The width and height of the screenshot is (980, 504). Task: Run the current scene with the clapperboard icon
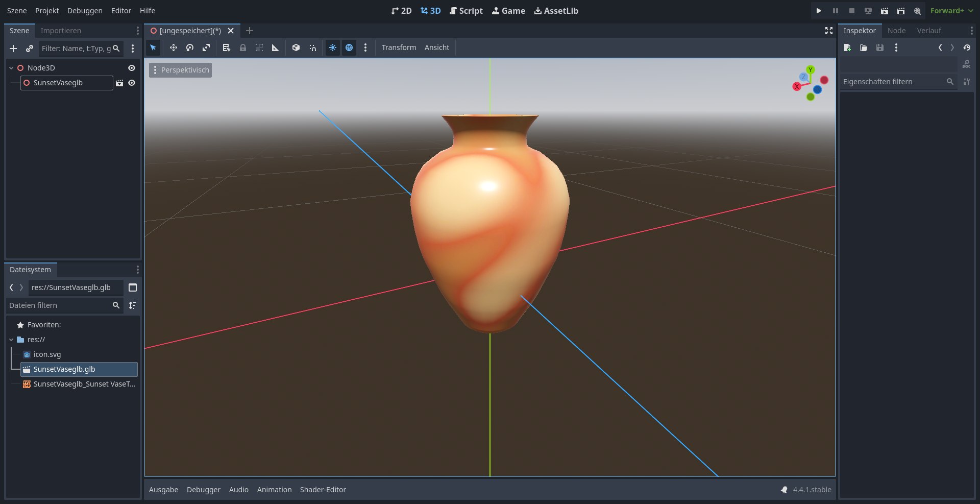(x=885, y=11)
